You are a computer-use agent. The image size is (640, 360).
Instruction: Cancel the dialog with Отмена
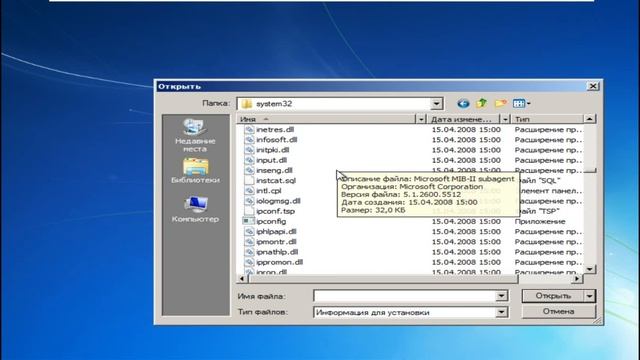pos(558,311)
